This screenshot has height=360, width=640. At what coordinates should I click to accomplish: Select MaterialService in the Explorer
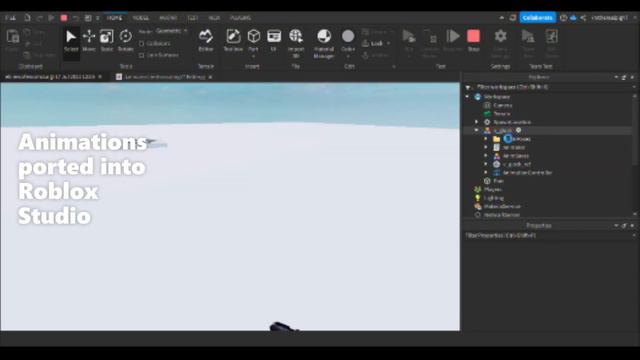pos(502,207)
